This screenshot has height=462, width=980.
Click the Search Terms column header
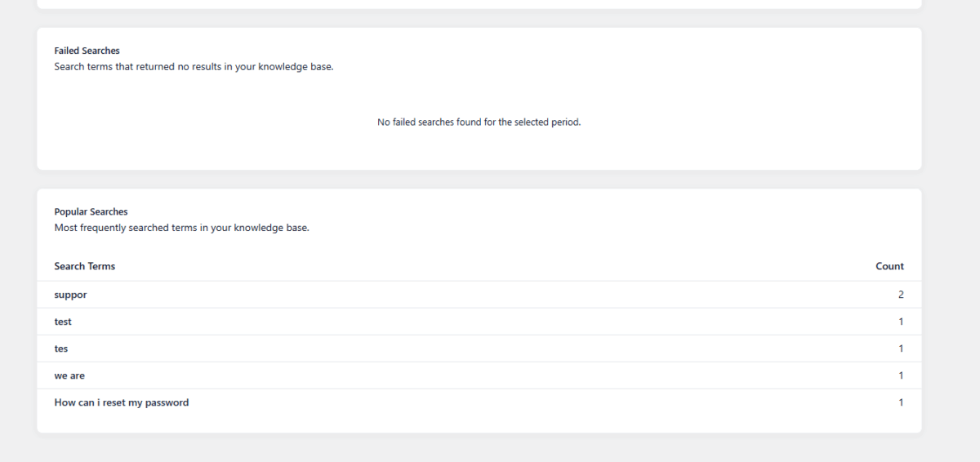[x=85, y=266]
